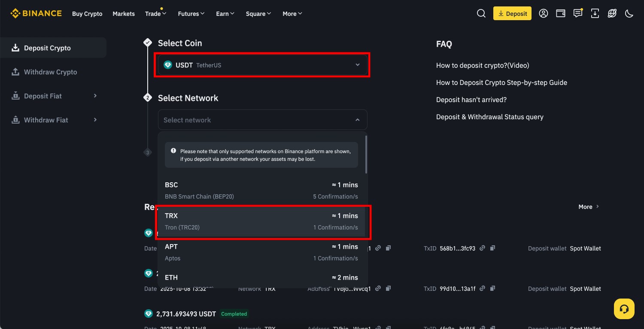Toggle dark mode with moon icon

[629, 13]
